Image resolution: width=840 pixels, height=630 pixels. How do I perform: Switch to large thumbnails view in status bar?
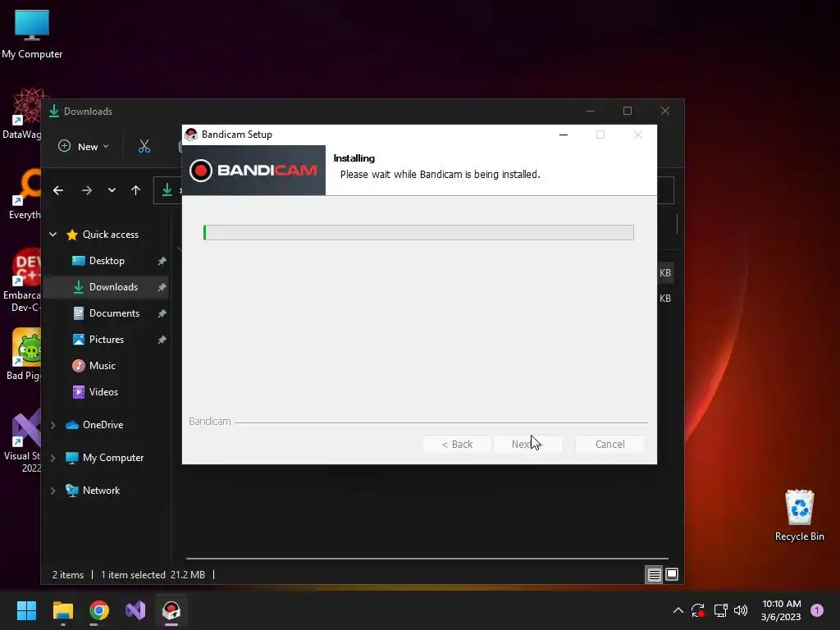pyautogui.click(x=671, y=575)
